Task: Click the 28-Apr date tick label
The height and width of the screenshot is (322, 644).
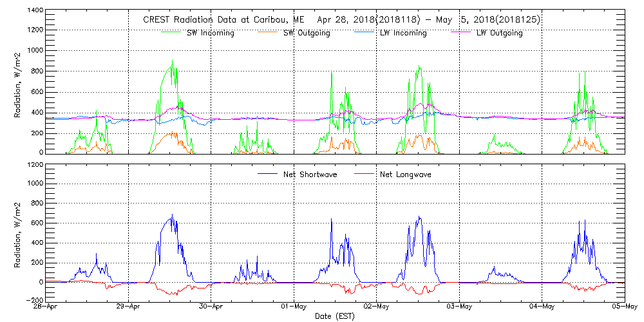Action: coord(46,307)
